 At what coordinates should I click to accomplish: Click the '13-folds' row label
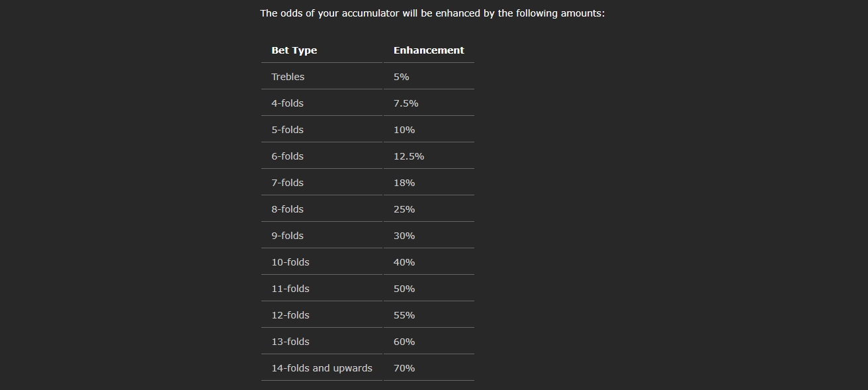[322, 342]
